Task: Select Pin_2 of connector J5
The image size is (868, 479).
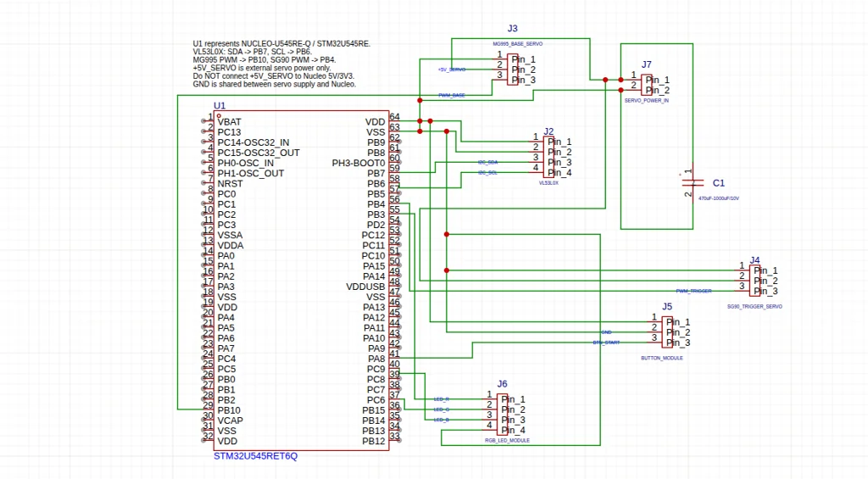Action: pos(678,332)
